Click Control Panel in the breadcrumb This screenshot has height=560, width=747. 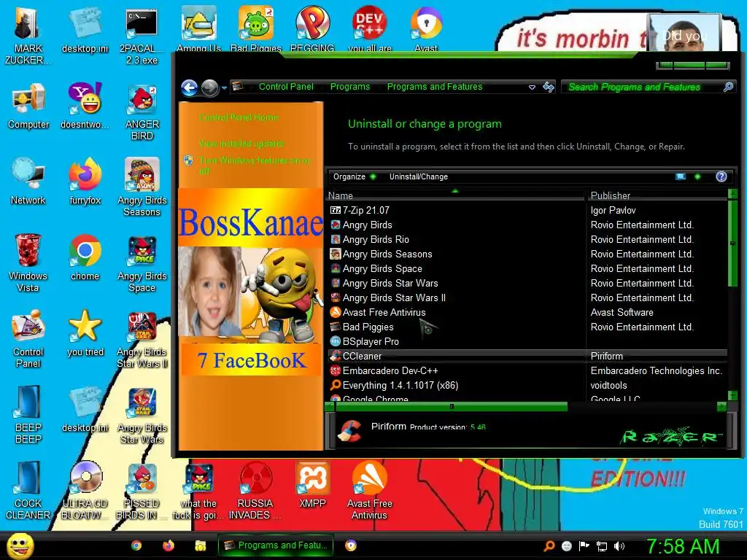pos(286,87)
